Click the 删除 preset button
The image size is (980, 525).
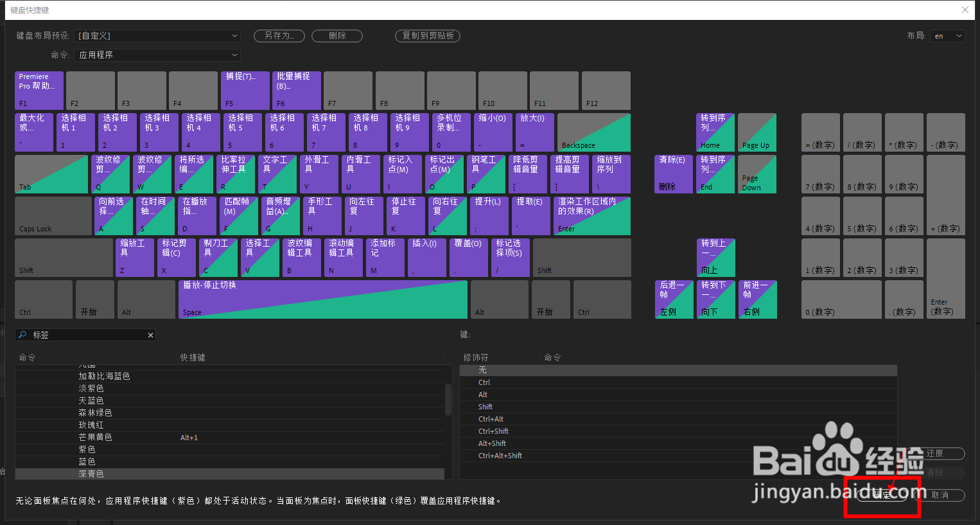pos(337,36)
